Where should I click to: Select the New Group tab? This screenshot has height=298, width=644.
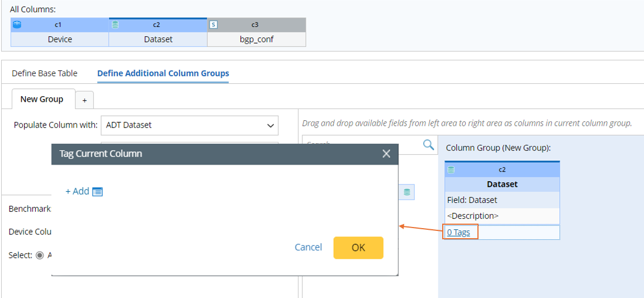[x=42, y=99]
